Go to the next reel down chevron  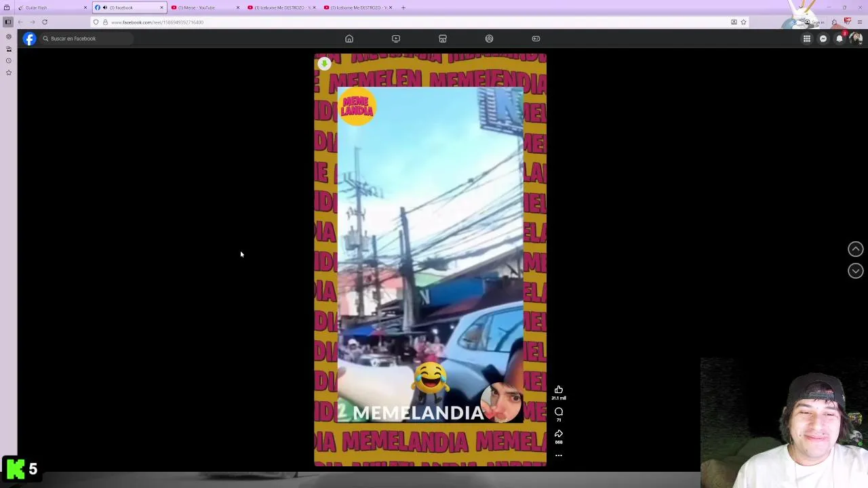[856, 271]
